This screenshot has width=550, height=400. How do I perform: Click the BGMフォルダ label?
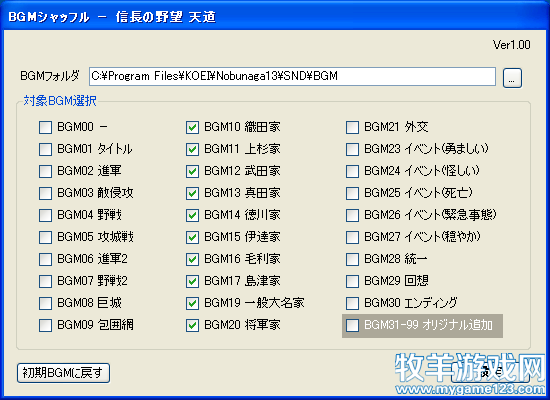pyautogui.click(x=50, y=76)
